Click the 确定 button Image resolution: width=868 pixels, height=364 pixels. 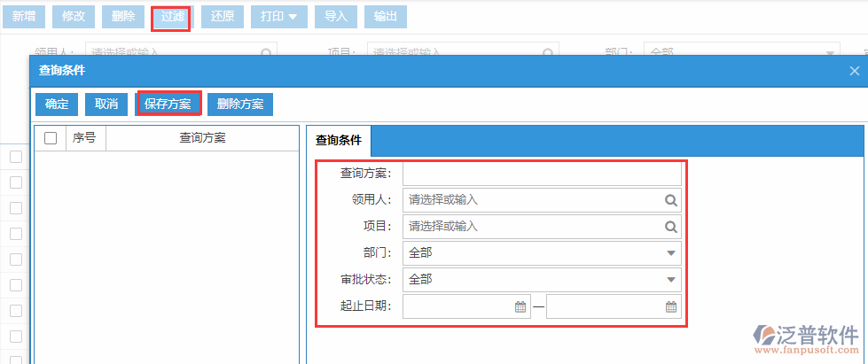[x=57, y=104]
